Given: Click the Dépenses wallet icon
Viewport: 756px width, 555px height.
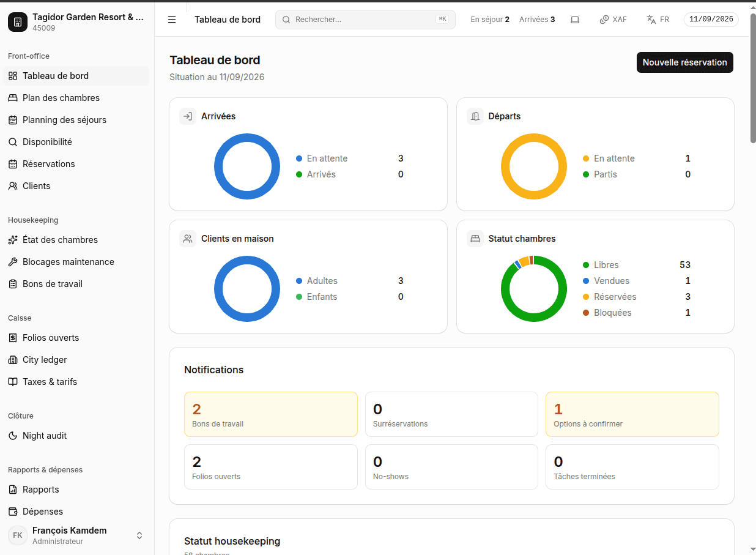Looking at the screenshot, I should point(13,512).
